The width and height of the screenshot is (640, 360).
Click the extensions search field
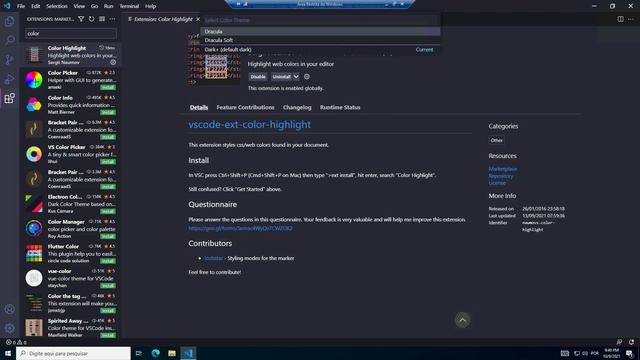coord(71,33)
